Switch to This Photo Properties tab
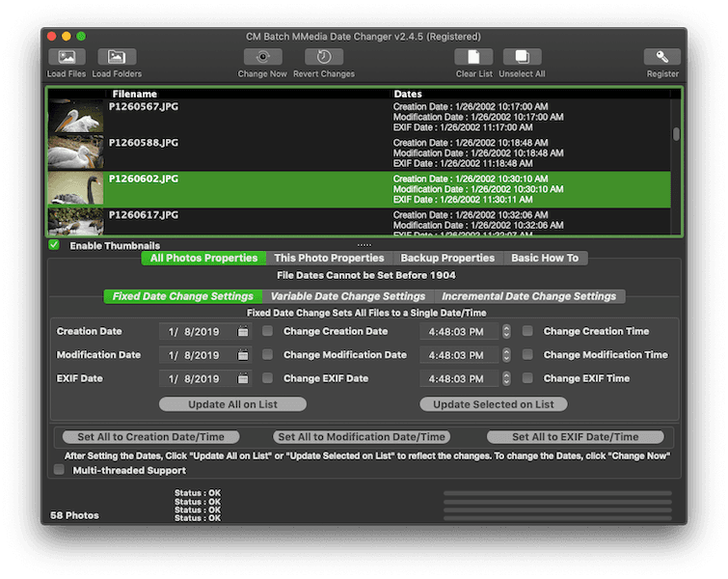The width and height of the screenshot is (728, 579). (x=329, y=258)
